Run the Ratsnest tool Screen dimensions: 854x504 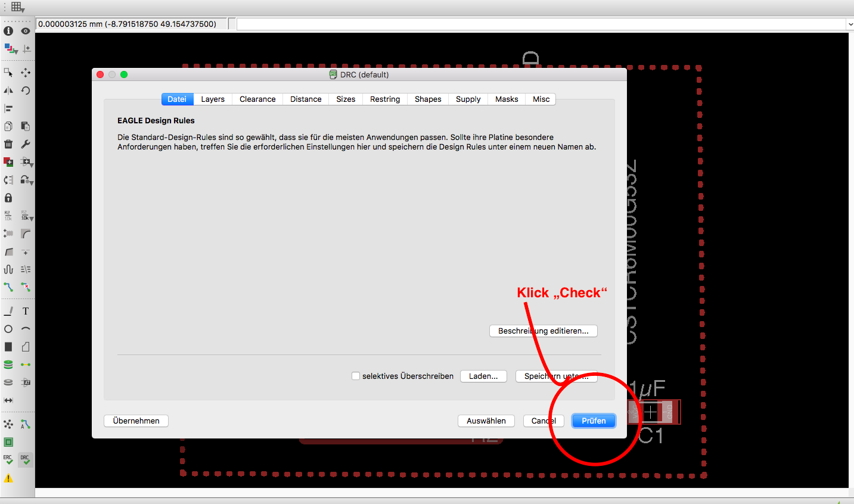coord(8,424)
